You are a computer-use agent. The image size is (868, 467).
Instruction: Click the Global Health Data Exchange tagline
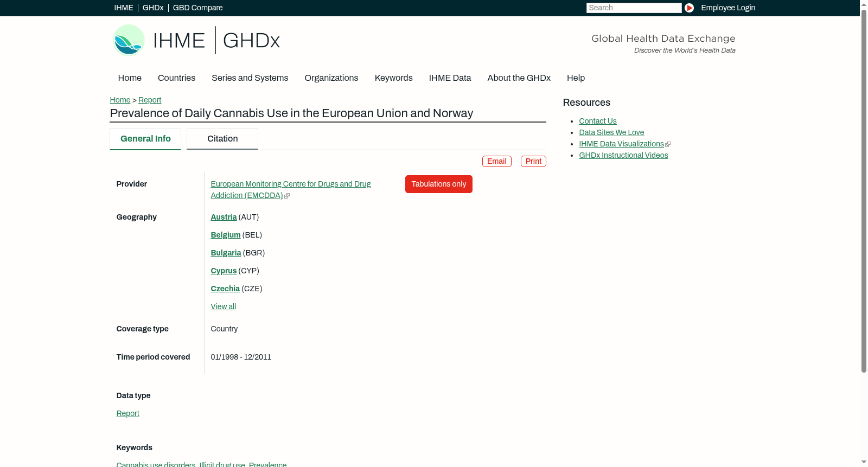(663, 39)
